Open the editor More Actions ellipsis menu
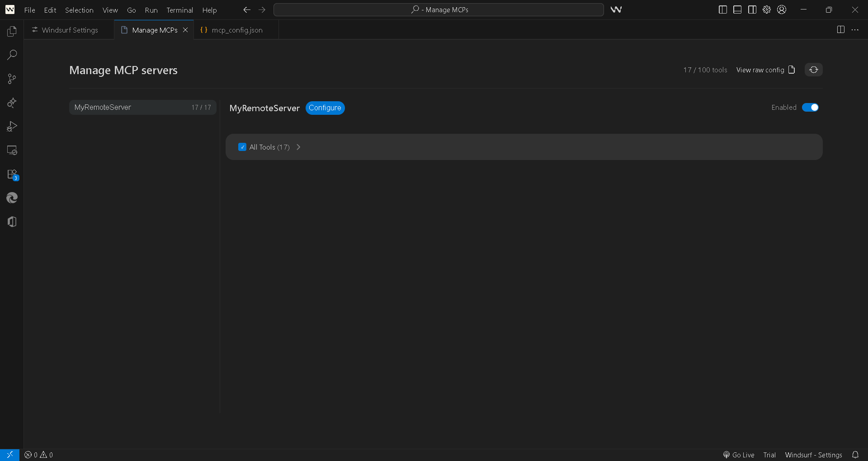The width and height of the screenshot is (868, 461). coord(855,30)
